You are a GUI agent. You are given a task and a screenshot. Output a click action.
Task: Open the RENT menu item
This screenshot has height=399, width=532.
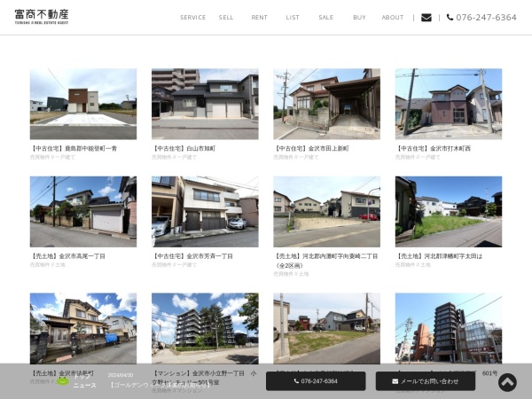tap(259, 18)
